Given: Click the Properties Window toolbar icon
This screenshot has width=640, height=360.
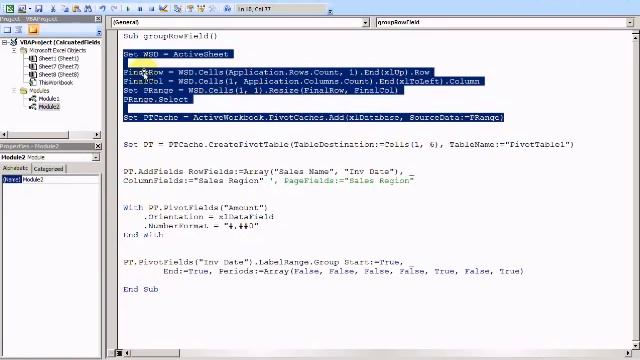Looking at the screenshot, I should tap(190, 8).
